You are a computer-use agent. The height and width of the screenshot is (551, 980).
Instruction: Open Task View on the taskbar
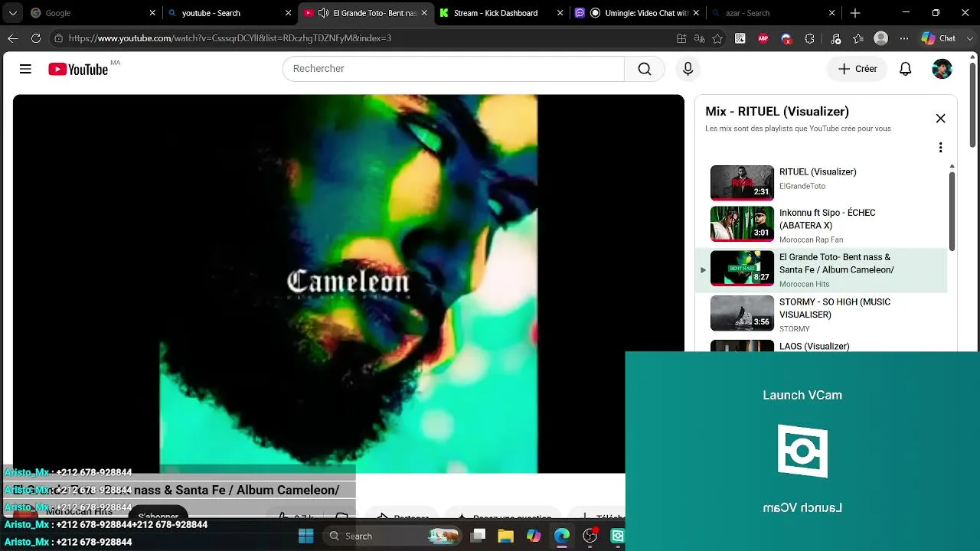tap(478, 536)
